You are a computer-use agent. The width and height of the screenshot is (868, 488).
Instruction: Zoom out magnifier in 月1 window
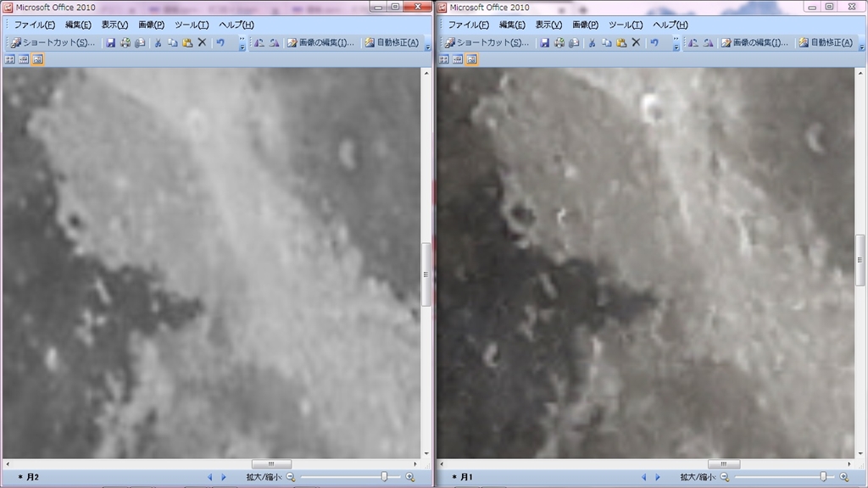[725, 477]
